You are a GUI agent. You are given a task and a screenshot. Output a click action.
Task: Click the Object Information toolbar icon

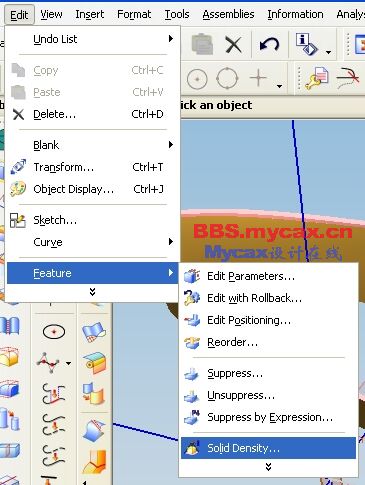(x=306, y=44)
